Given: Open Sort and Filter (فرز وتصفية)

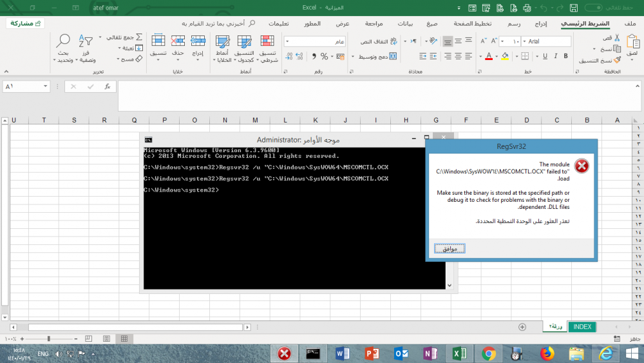Looking at the screenshot, I should (86, 48).
